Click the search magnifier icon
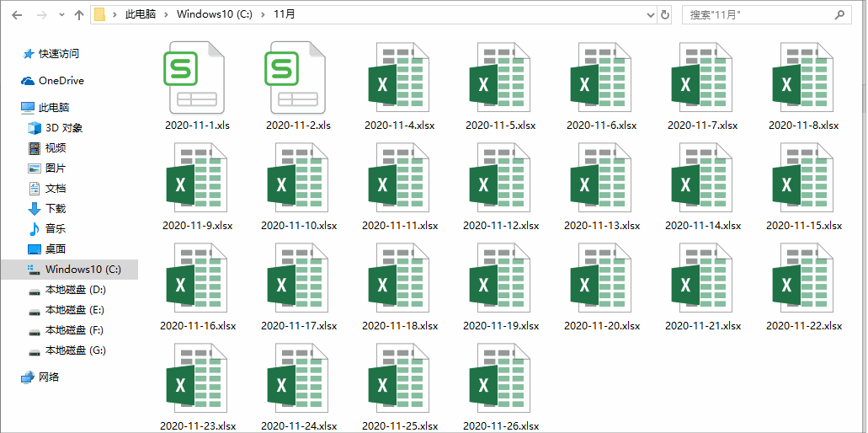This screenshot has height=433, width=868. 839,15
